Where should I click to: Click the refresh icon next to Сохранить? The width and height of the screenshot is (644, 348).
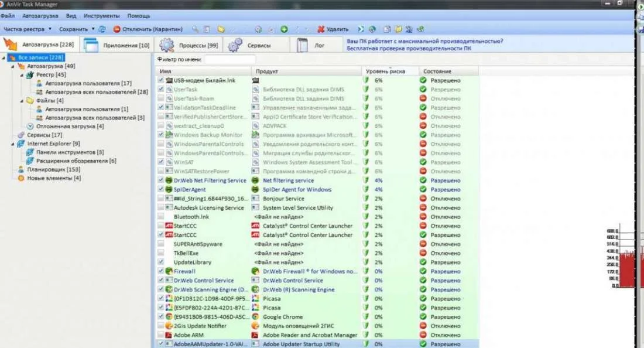click(102, 29)
